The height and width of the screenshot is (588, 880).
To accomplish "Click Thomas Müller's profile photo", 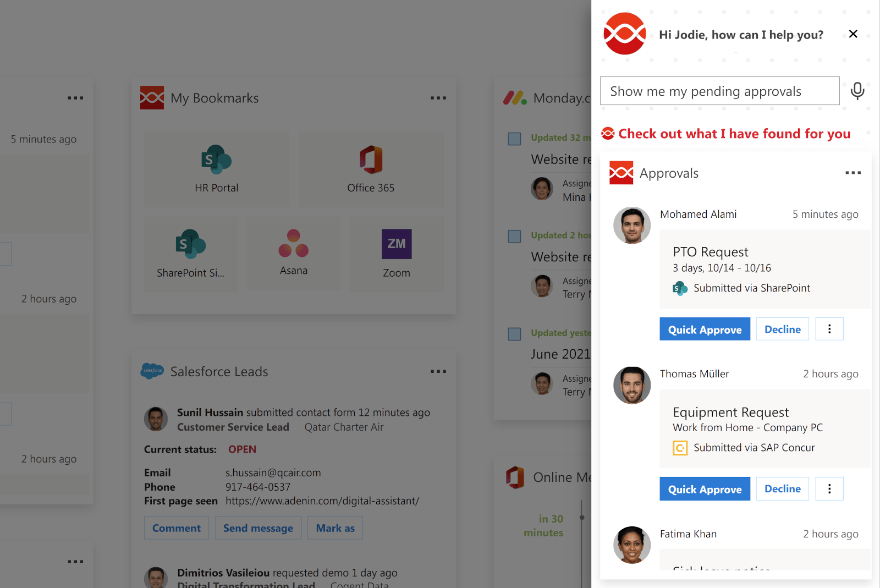I will [632, 385].
